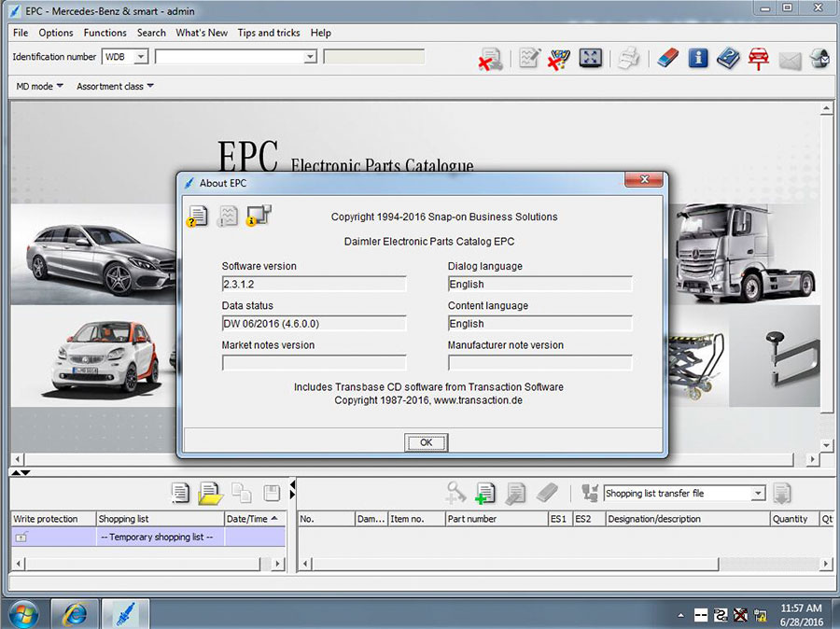The image size is (840, 629).
Task: Click the open shopping list folder icon
Action: (210, 493)
